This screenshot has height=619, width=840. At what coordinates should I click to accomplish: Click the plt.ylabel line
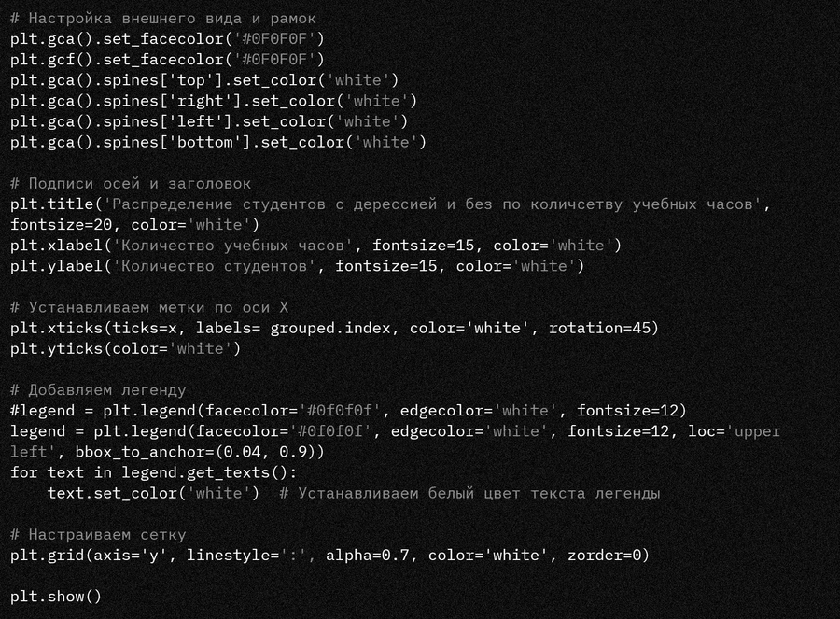[x=297, y=266]
